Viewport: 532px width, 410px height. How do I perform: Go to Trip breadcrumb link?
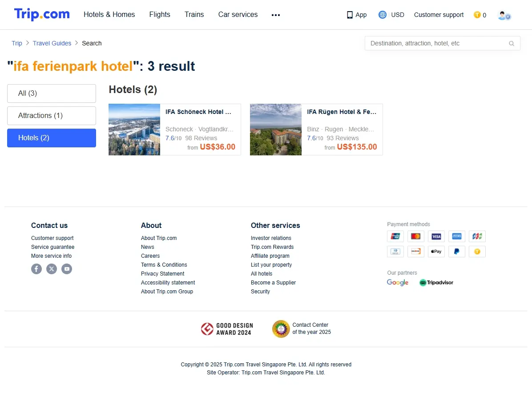pyautogui.click(x=16, y=44)
